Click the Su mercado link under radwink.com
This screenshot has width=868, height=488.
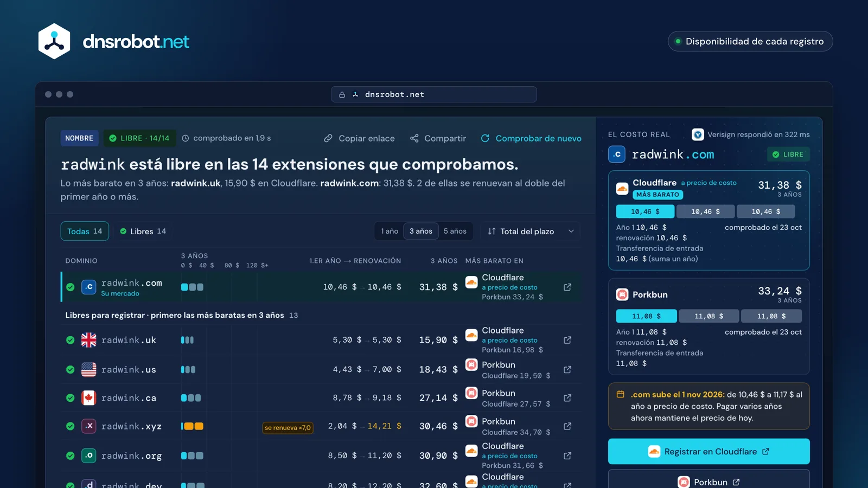(120, 293)
